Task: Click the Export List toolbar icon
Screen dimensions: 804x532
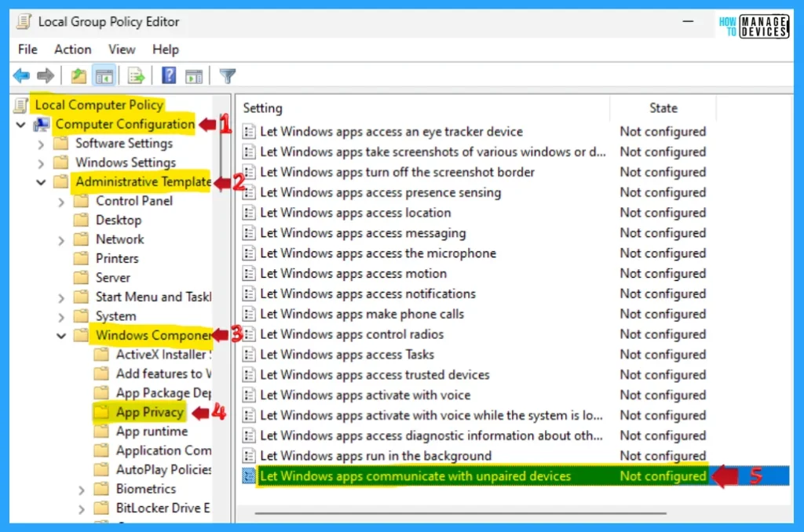Action: click(x=137, y=76)
